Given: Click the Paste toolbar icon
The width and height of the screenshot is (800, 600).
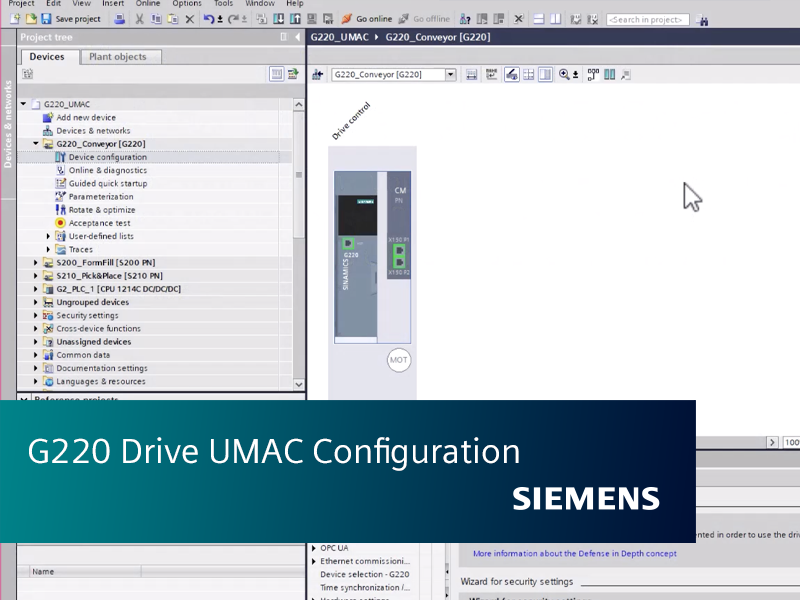Looking at the screenshot, I should click(x=171, y=19).
